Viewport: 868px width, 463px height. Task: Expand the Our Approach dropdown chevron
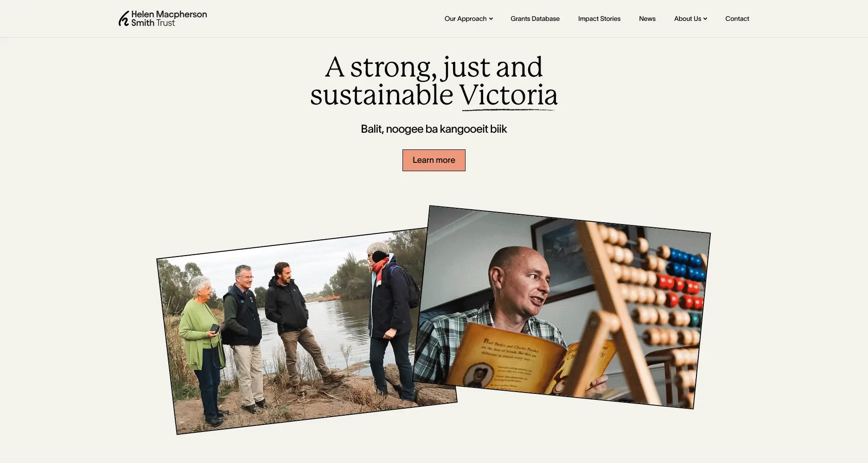[x=491, y=19]
